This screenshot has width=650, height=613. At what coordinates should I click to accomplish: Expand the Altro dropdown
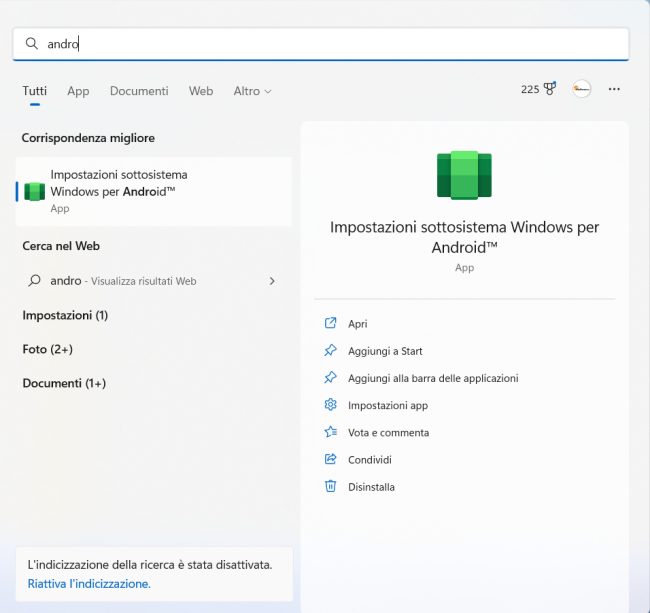[252, 91]
